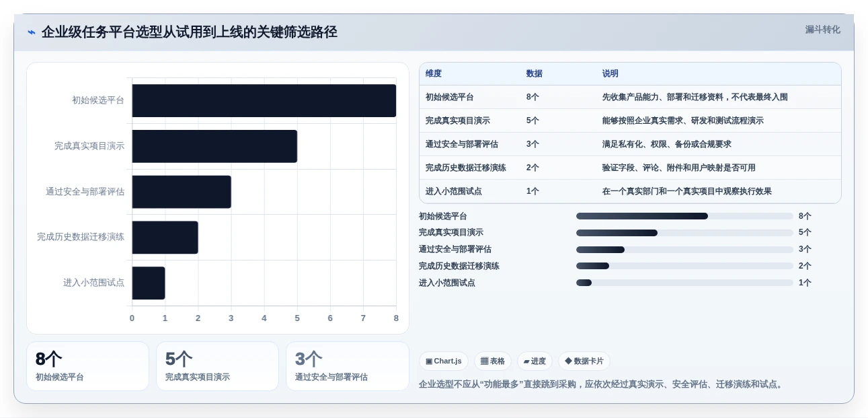868x418 pixels.
Task: Click the 完成真实项目演示 chart axis label
Action: coord(89,146)
